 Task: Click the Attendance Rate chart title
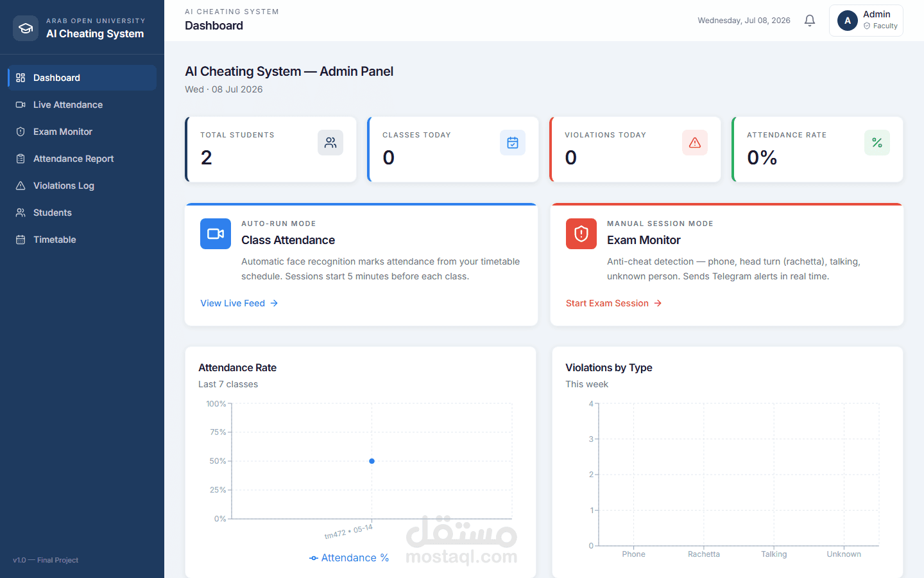coord(237,367)
